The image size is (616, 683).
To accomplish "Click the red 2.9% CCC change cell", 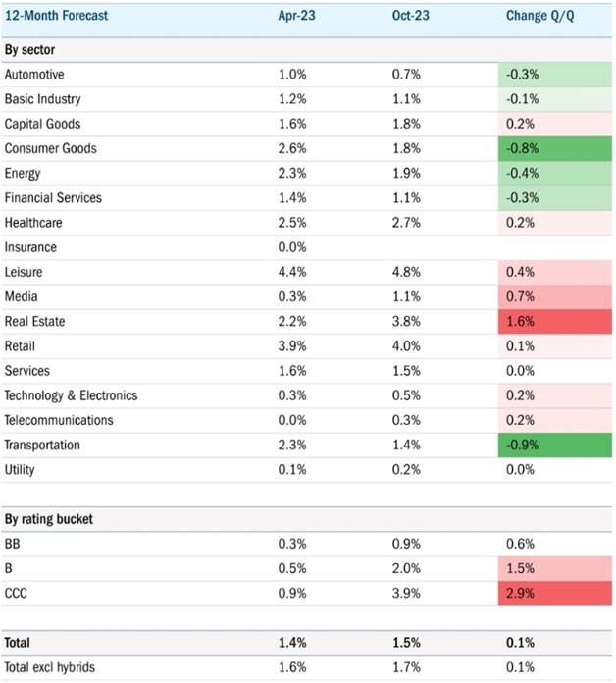I will (555, 594).
